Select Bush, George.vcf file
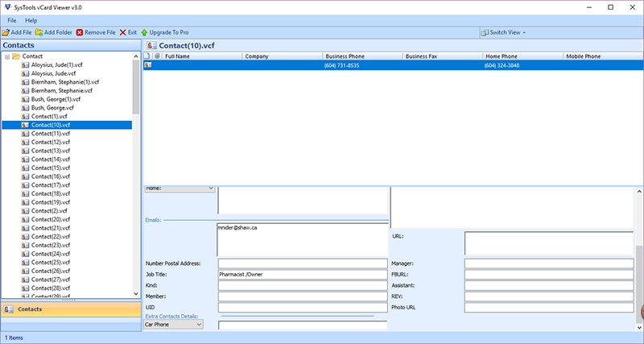644x344 pixels. click(x=52, y=108)
